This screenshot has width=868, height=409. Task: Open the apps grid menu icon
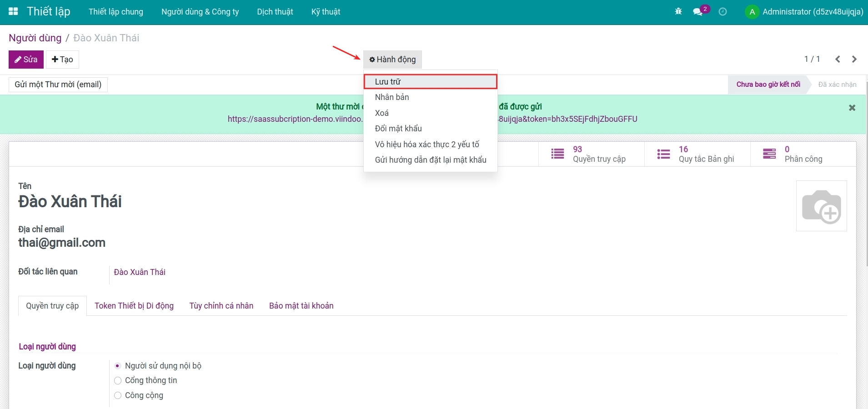pos(13,12)
